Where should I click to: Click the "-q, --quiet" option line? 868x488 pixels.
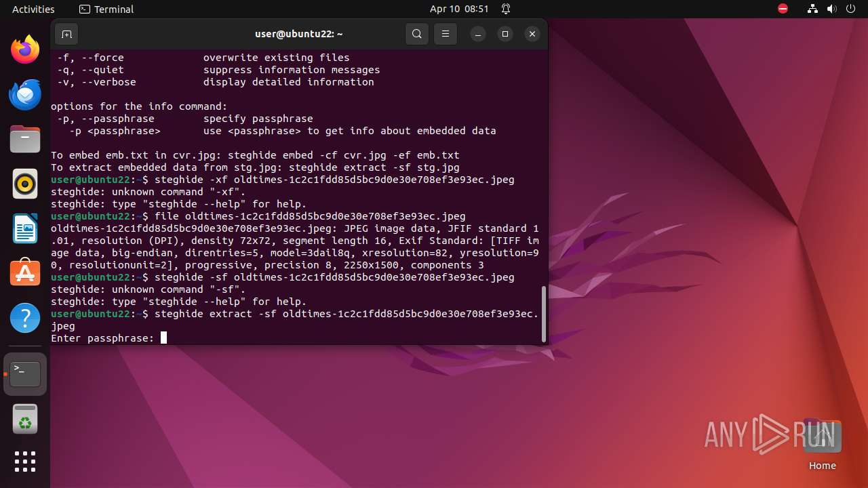[218, 70]
